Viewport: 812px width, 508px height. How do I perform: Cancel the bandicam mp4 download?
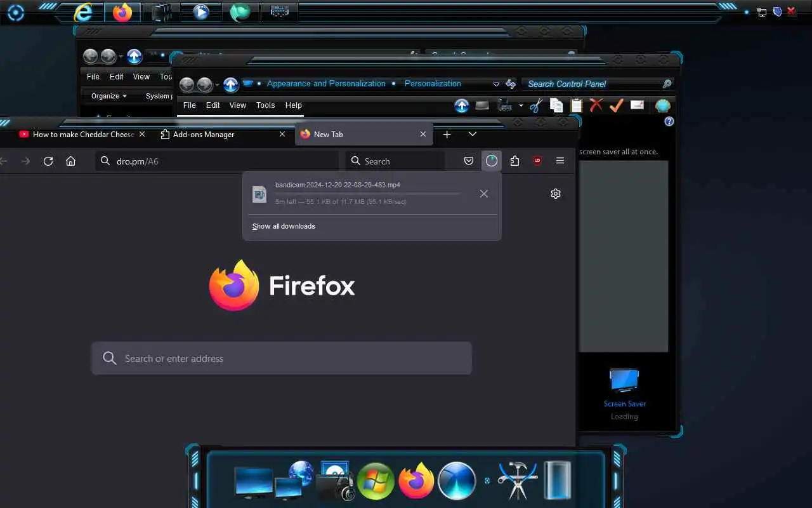tap(484, 194)
